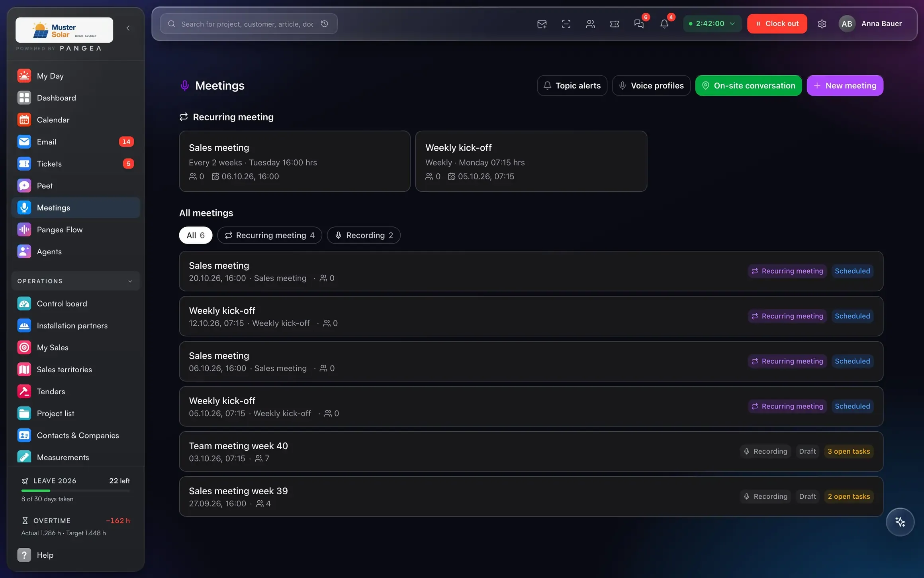Image resolution: width=924 pixels, height=578 pixels.
Task: Click the compose email icon in top bar
Action: click(542, 24)
